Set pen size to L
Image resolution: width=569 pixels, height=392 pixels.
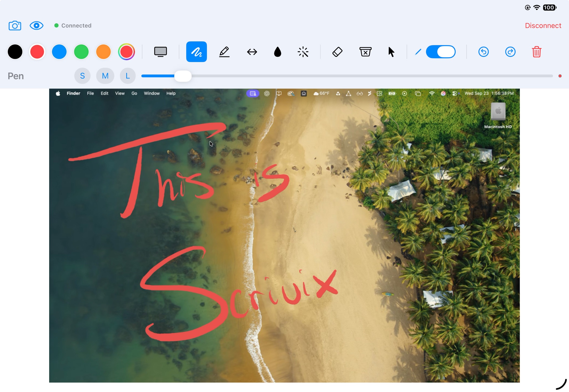click(128, 76)
